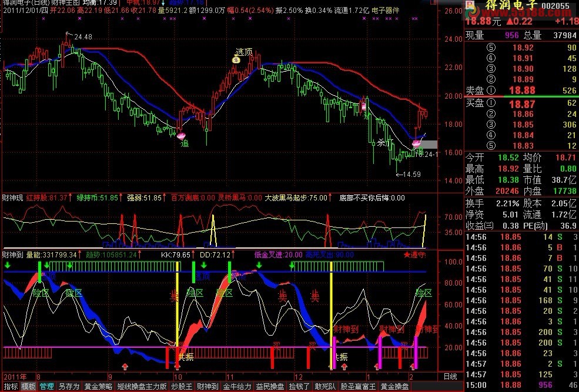579x392 pixels.
Task: Click 2011年 on the time axis
Action: pyautogui.click(x=15, y=377)
